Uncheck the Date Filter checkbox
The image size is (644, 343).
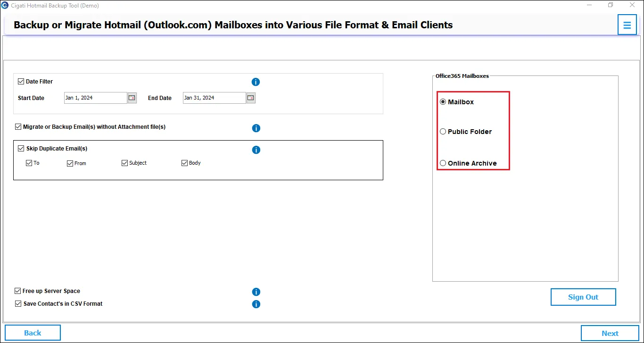pos(21,82)
